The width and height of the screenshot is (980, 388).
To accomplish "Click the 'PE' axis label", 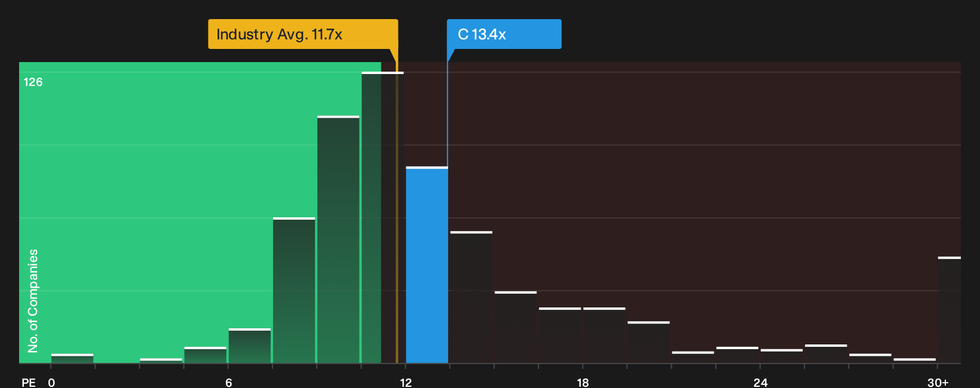I will pos(29,383).
